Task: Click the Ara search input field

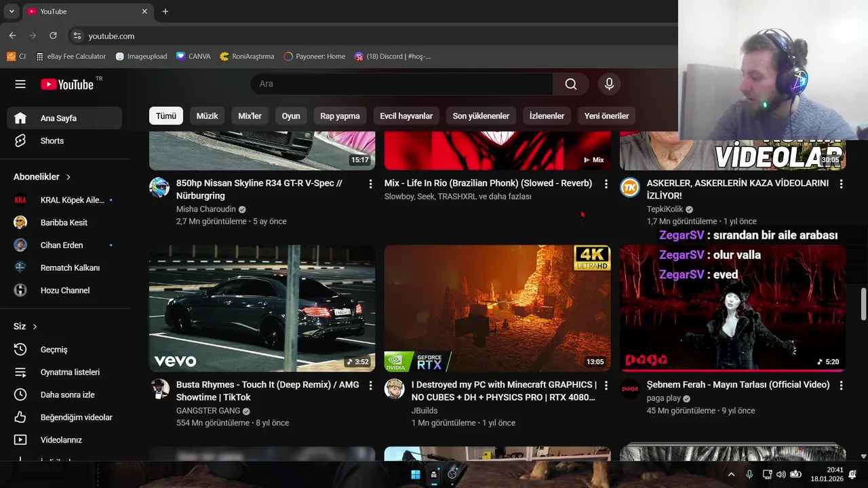Action: coord(401,84)
